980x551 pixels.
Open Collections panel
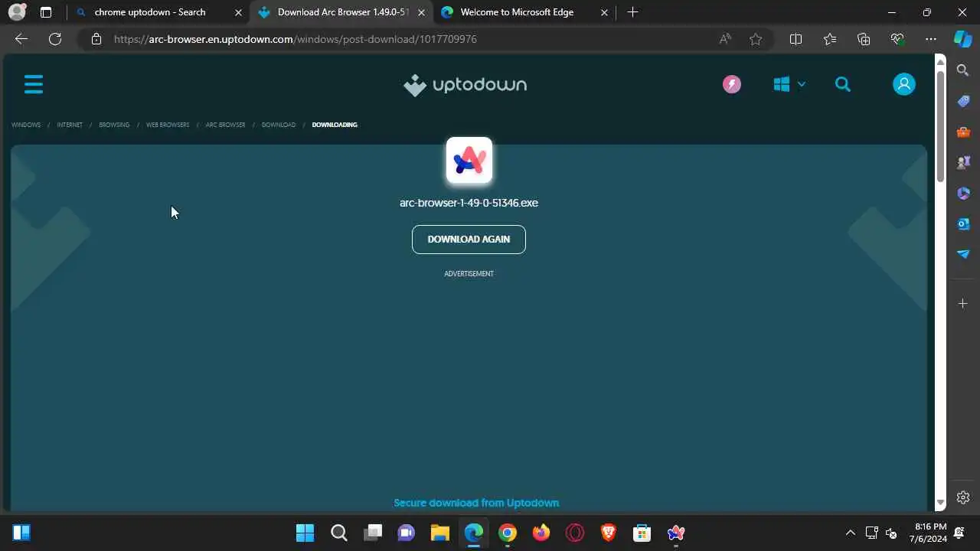pos(864,39)
